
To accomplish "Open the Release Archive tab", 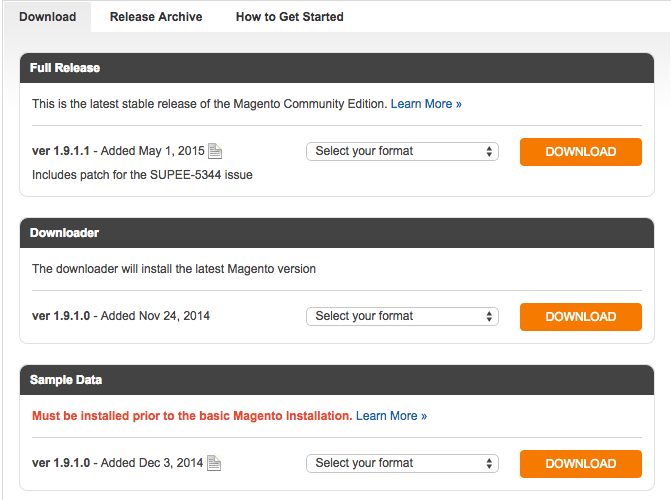I will point(156,17).
